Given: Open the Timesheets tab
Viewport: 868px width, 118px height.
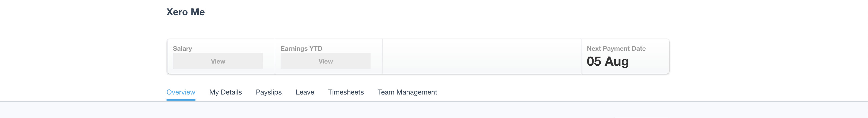Looking at the screenshot, I should tap(346, 92).
